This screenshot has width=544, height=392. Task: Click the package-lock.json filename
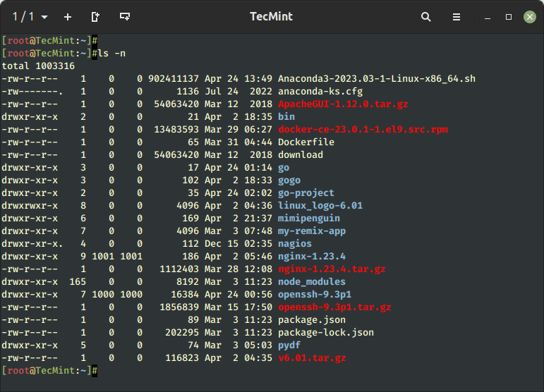pos(326,332)
